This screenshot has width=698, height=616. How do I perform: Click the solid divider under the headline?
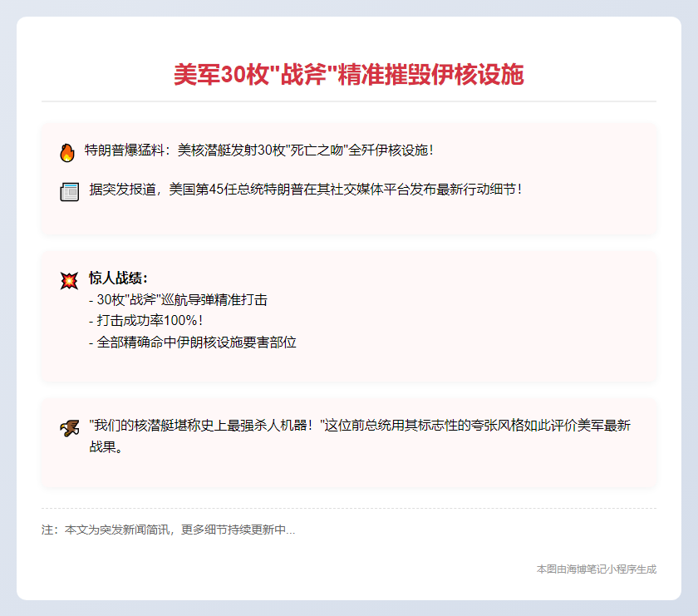348,101
